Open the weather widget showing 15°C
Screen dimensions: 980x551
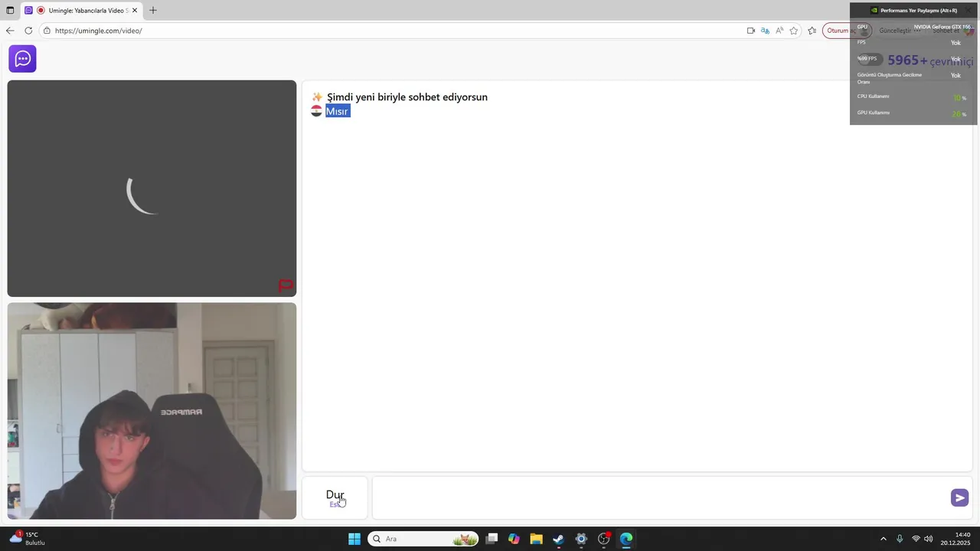[x=28, y=539]
